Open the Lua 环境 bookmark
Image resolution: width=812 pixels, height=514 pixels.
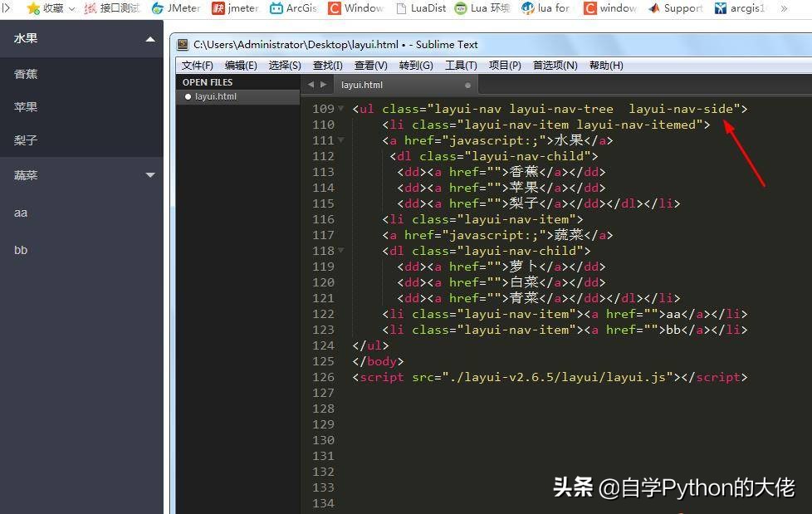pyautogui.click(x=482, y=7)
